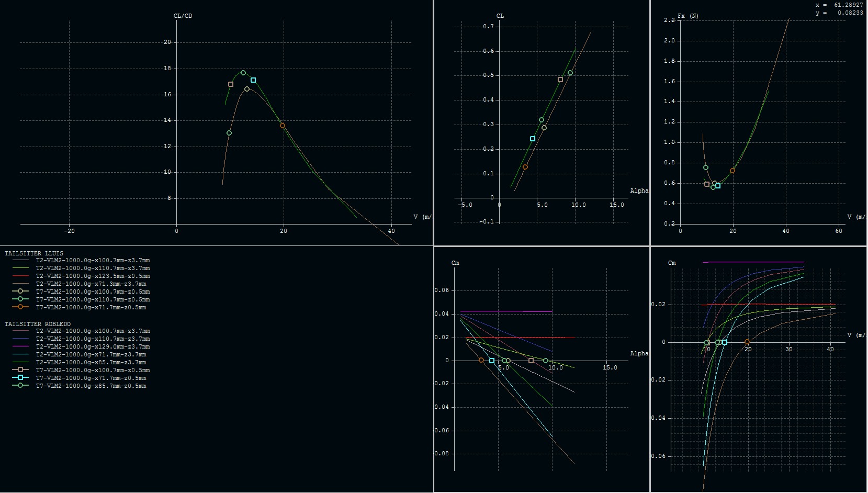Click the cyan square point on CL graph

533,139
